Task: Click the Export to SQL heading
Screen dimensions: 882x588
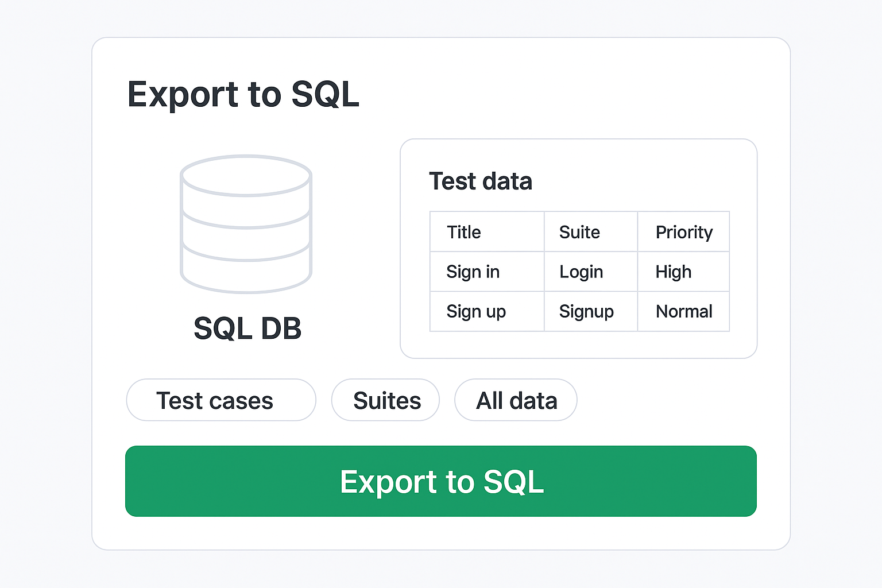Action: 243,94
